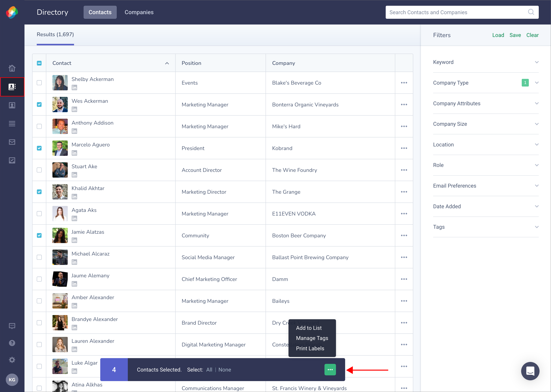The height and width of the screenshot is (392, 551).
Task: Sort by the Contact column arrow
Action: 167,63
